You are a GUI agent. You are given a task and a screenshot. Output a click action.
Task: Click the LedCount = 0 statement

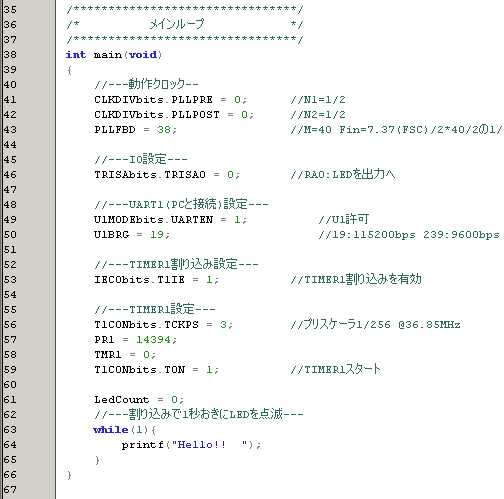pos(139,400)
